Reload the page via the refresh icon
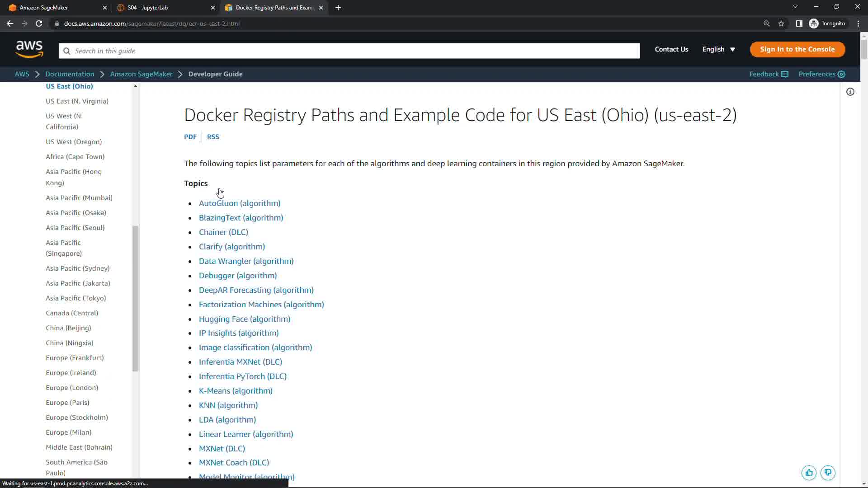Viewport: 868px width, 488px height. (x=39, y=23)
